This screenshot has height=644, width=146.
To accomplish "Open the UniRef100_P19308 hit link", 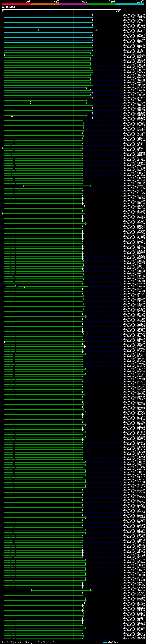I will click(134, 371).
